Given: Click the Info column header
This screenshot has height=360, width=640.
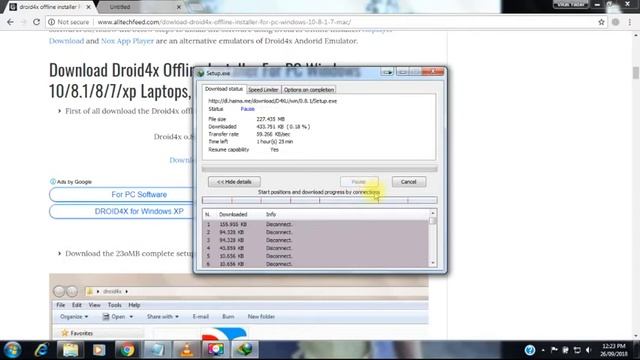Looking at the screenshot, I should point(271,214).
